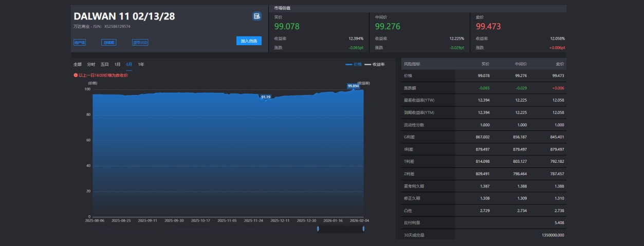
Task: Click the 货币:USD tag
Action: [140, 43]
